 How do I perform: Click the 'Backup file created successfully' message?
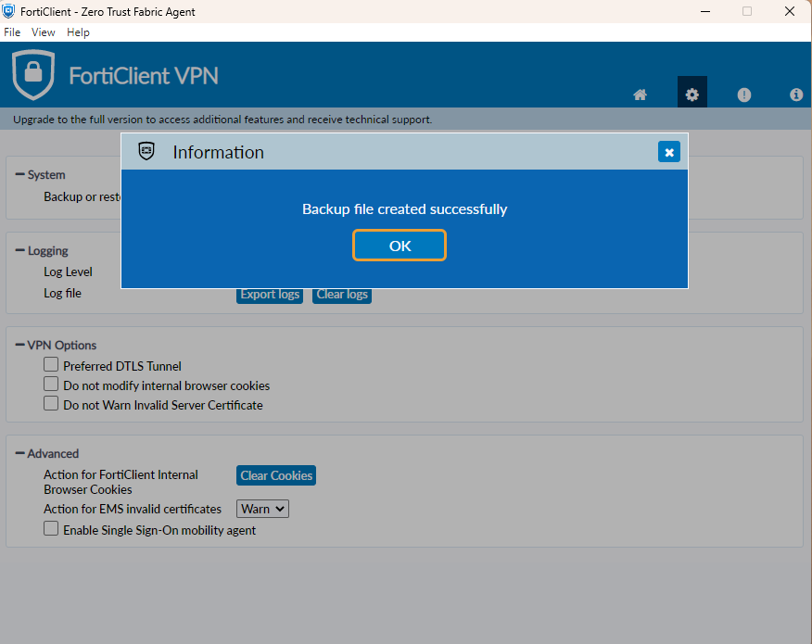pos(404,209)
